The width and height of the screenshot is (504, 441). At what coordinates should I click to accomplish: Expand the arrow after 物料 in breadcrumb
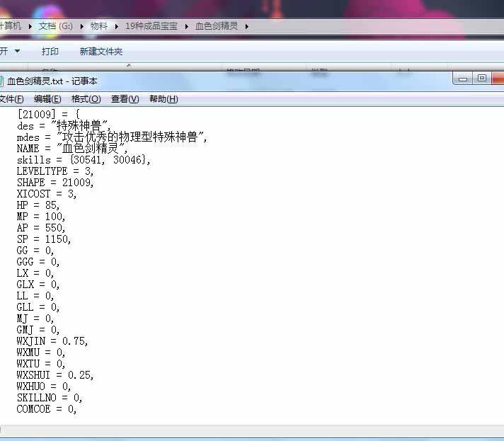(x=116, y=25)
